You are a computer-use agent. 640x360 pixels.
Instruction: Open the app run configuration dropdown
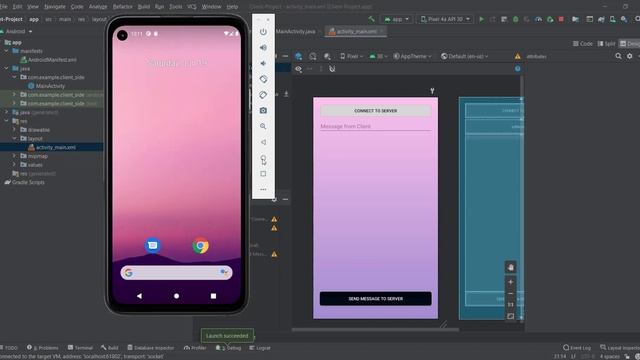(397, 19)
